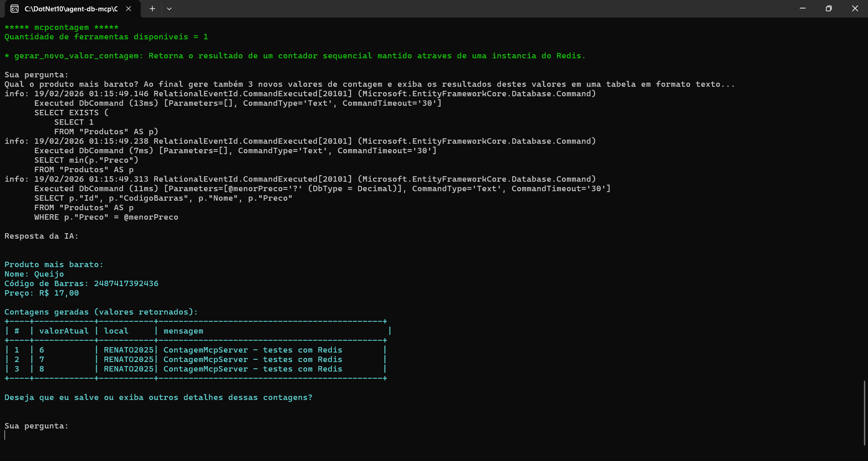
Task: Click 'Quantidade de ferramentas disponiveis = 1'
Action: pos(106,37)
